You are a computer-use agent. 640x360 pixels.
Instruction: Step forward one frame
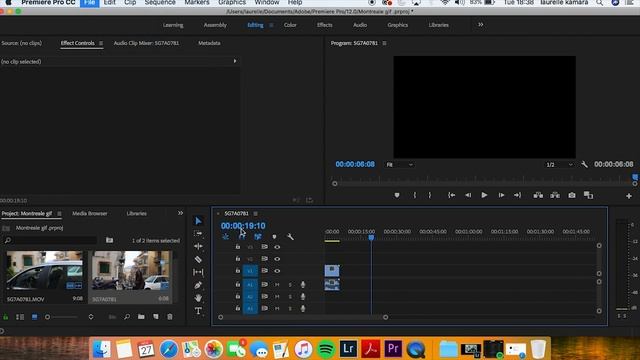tap(501, 196)
